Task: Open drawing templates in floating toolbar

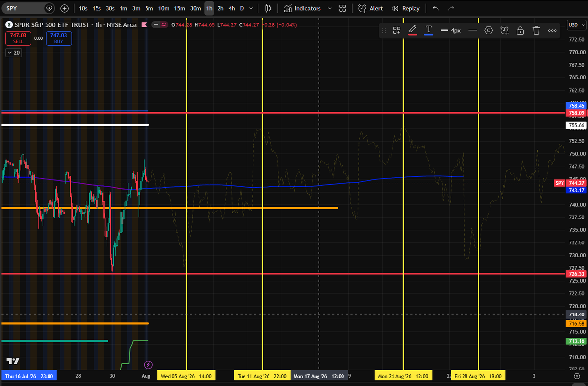Action: 397,30
